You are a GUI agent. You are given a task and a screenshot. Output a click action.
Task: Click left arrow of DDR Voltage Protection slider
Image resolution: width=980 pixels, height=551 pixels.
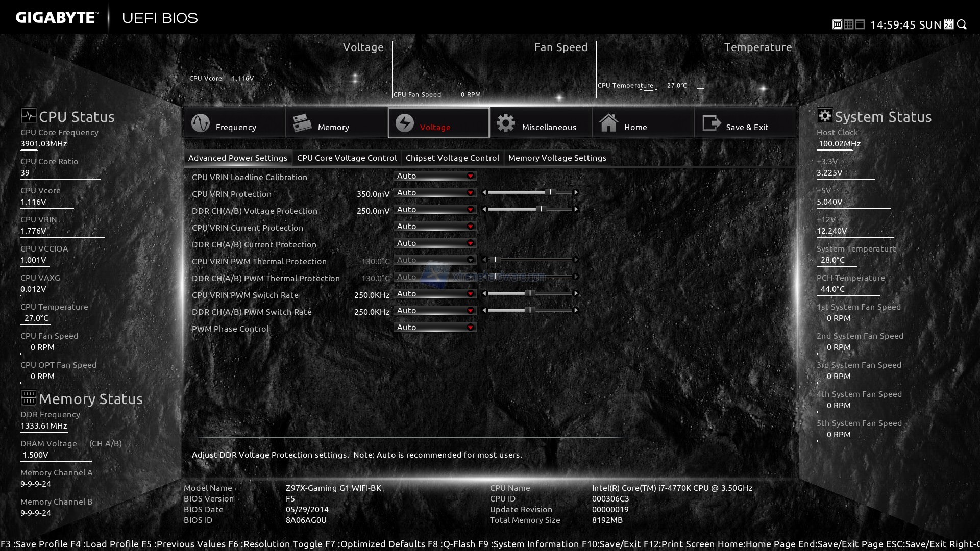484,210
